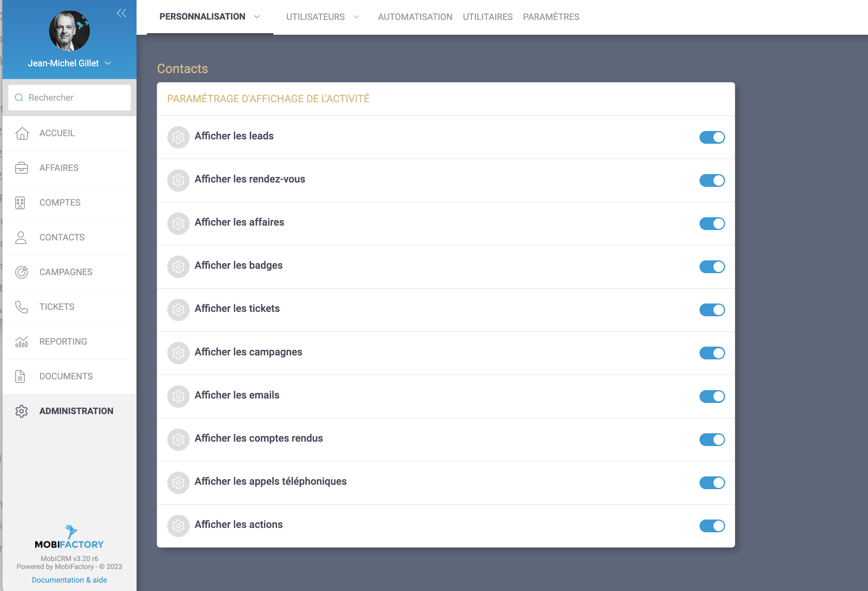Viewport: 868px width, 591px height.
Task: Click gear icon beside Afficher les badges
Action: click(178, 267)
